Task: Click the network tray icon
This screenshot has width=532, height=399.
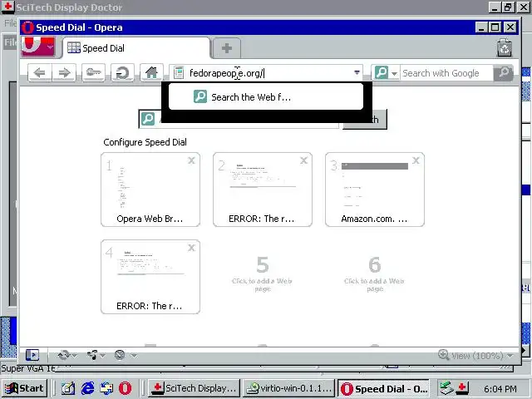Action: (446, 388)
